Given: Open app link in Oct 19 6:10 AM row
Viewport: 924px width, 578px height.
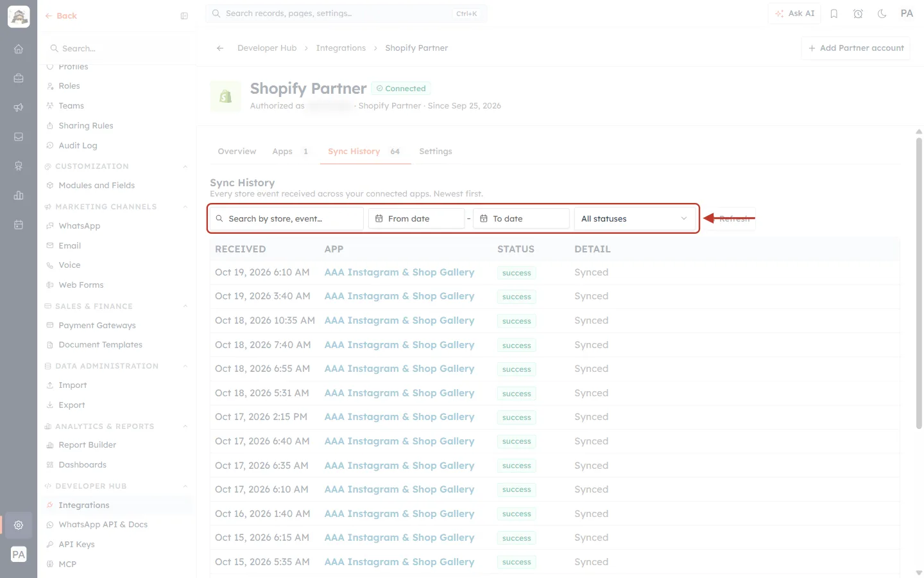Looking at the screenshot, I should (399, 272).
